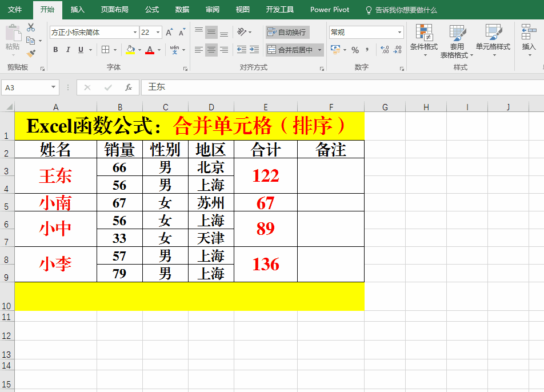Click the Cut scissors icon
This screenshot has width=544, height=392.
coord(31,28)
